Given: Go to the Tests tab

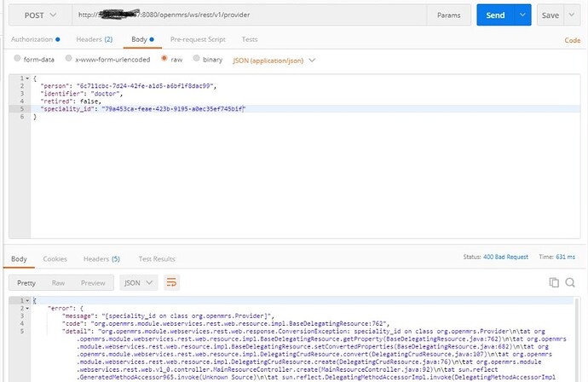Looking at the screenshot, I should (x=250, y=39).
